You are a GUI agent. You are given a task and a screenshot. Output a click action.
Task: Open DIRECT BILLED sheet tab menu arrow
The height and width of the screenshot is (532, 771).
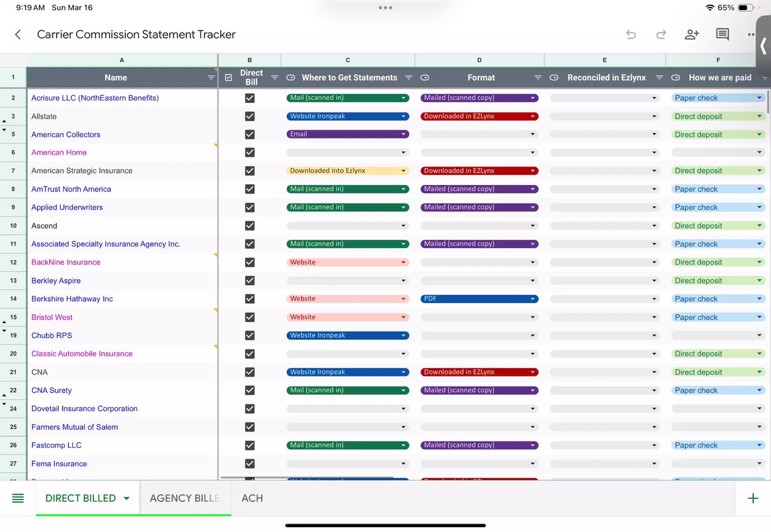[126, 498]
